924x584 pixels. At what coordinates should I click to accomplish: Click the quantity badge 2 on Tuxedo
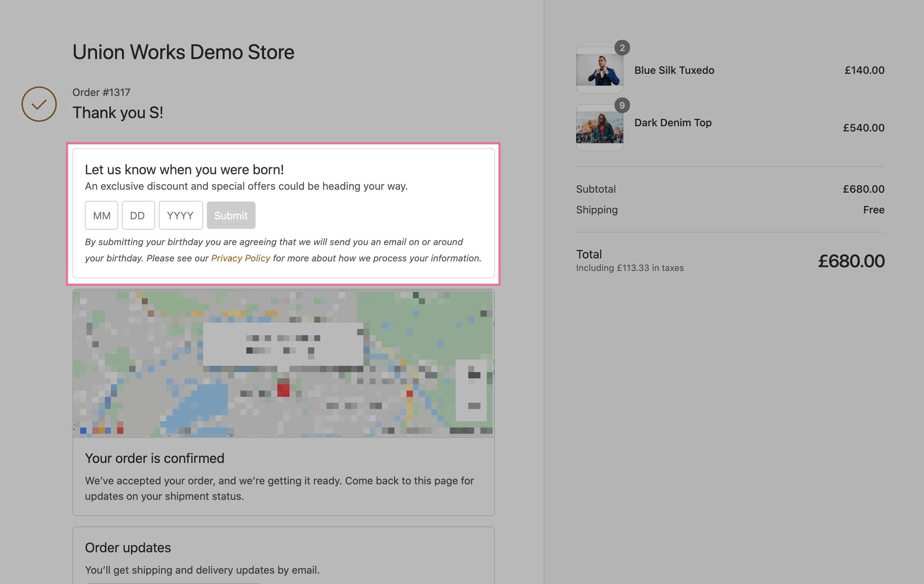point(622,48)
